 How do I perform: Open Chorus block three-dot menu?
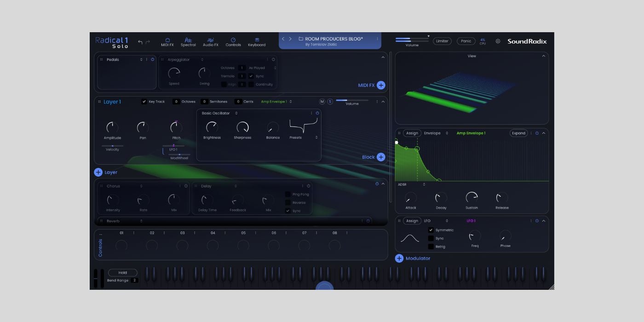tap(180, 186)
